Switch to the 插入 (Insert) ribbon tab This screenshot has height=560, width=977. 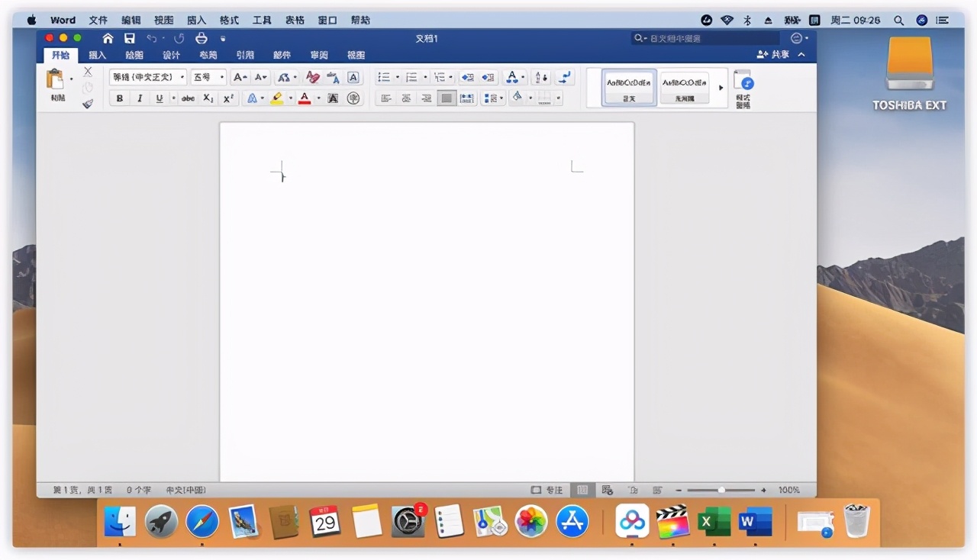[x=98, y=55]
